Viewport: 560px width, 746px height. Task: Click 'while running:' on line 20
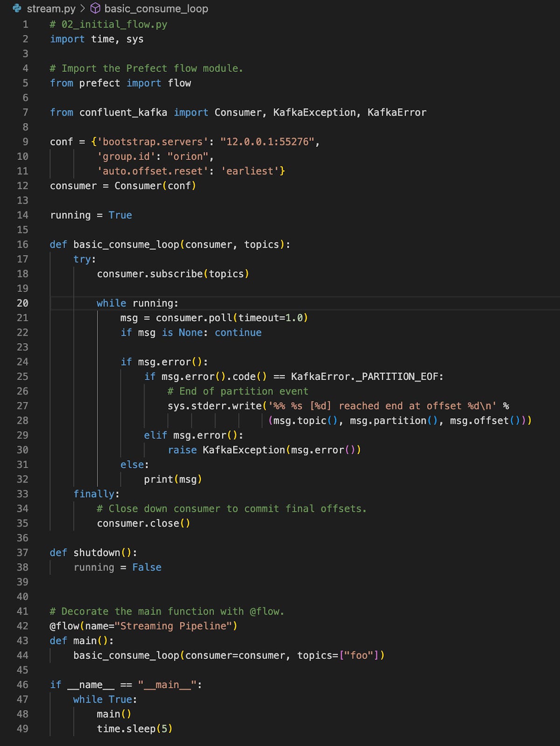pyautogui.click(x=138, y=303)
